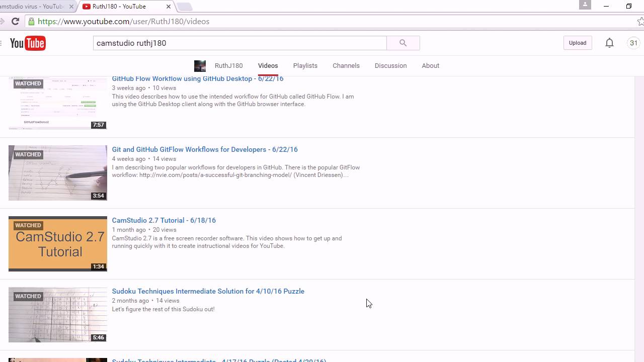Open Sudoku Techniques Intermediate Solution video title

pyautogui.click(x=208, y=291)
